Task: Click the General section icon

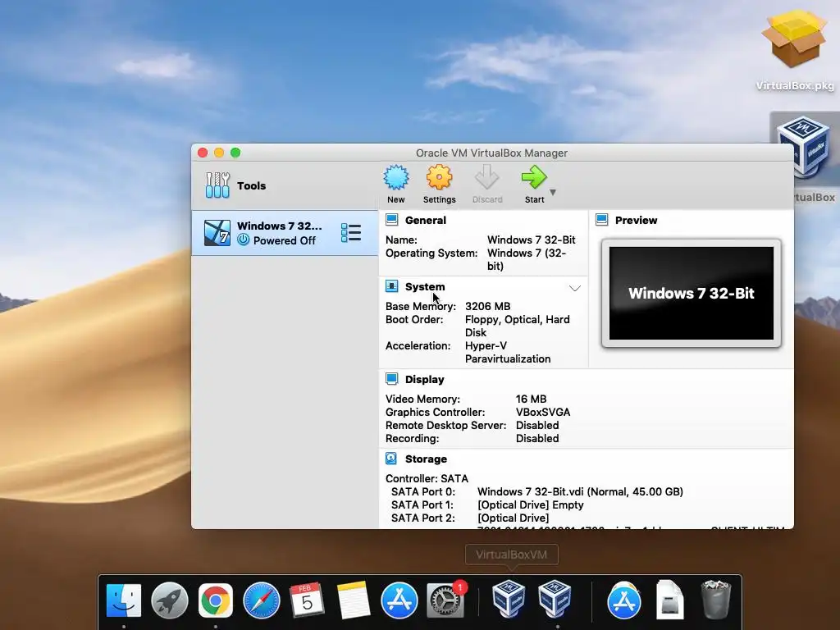Action: [392, 220]
